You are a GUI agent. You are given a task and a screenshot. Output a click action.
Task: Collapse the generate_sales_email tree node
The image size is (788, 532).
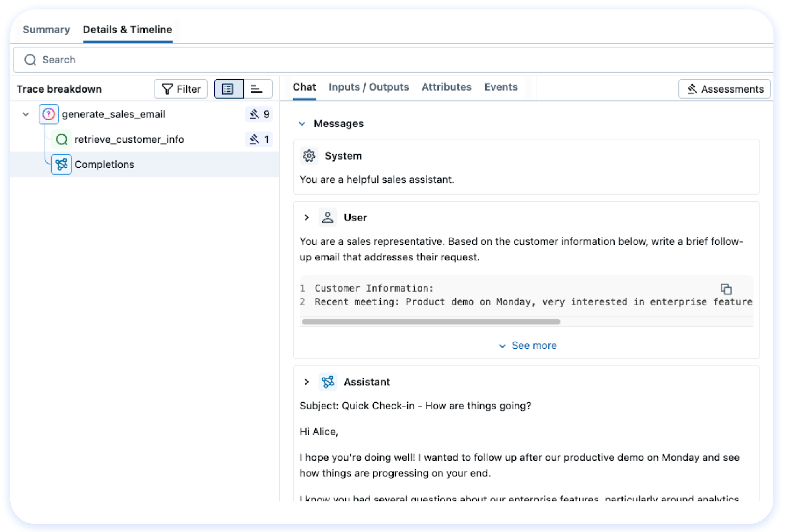pyautogui.click(x=26, y=114)
